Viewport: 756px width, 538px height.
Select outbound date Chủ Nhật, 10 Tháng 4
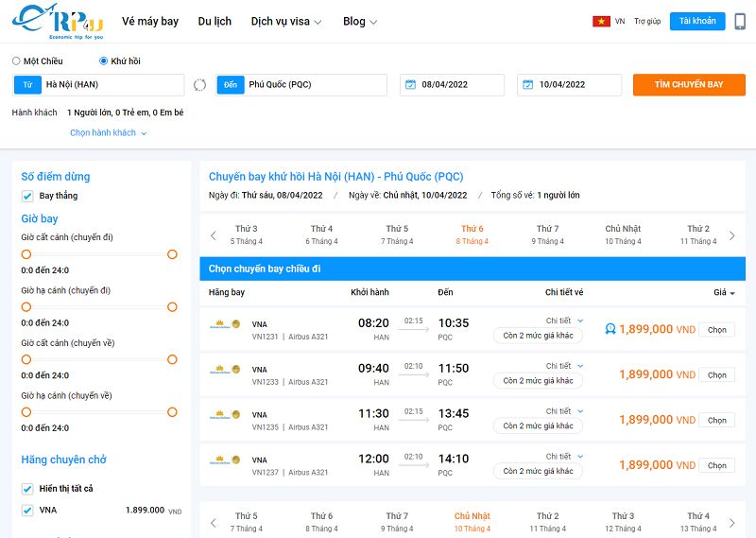(x=623, y=234)
